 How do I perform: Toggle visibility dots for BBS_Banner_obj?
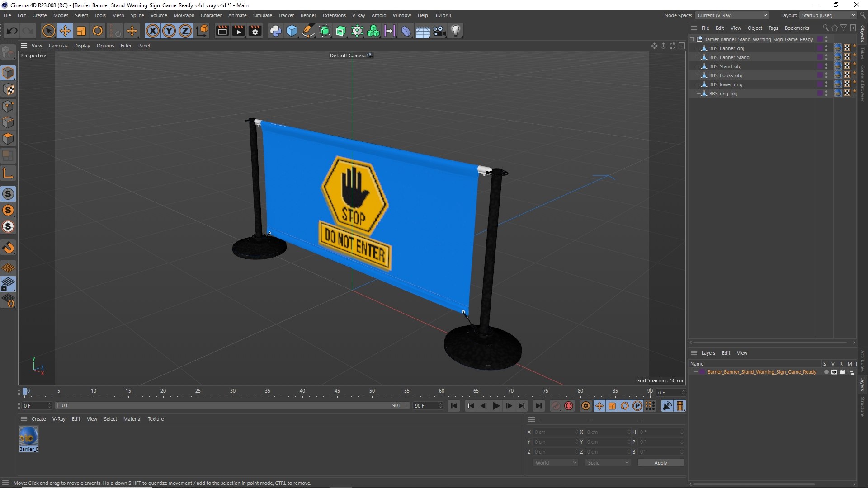click(826, 48)
